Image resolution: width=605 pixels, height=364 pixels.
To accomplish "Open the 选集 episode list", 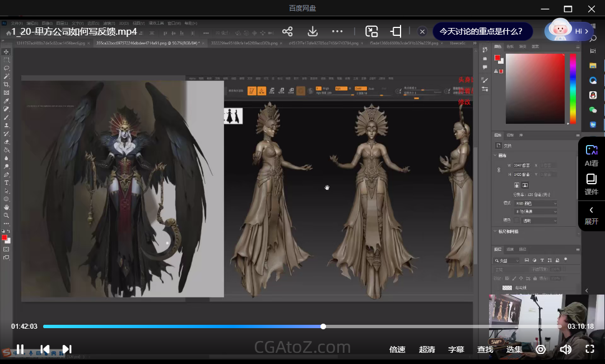I will pyautogui.click(x=514, y=349).
